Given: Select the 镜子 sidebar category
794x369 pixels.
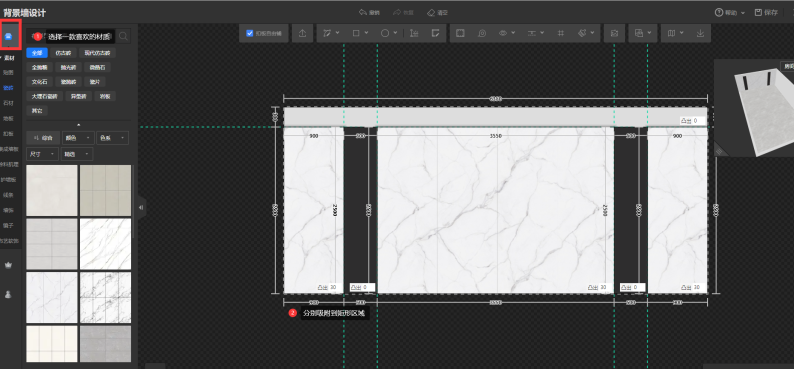Looking at the screenshot, I should tap(8, 225).
